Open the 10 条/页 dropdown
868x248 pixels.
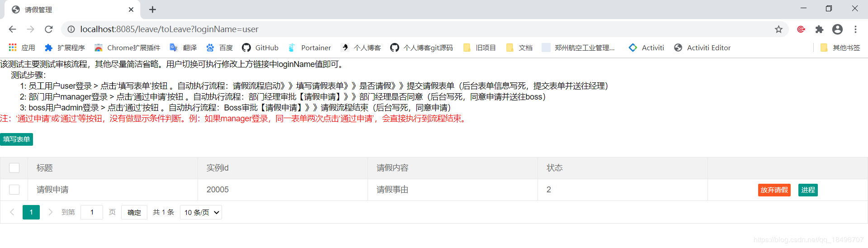201,212
